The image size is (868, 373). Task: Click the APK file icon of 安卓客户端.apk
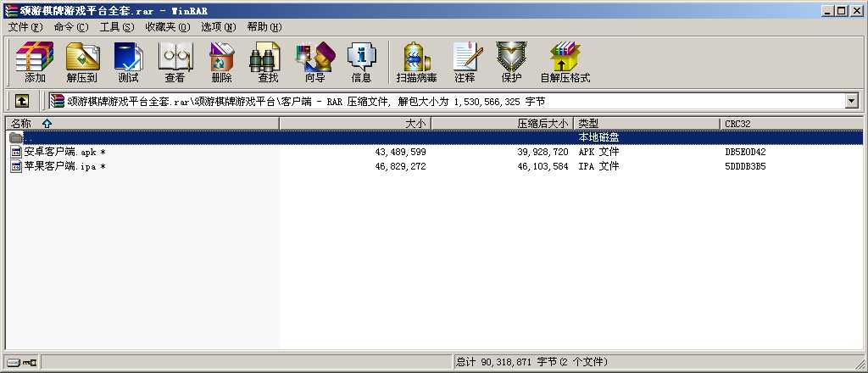pos(17,152)
